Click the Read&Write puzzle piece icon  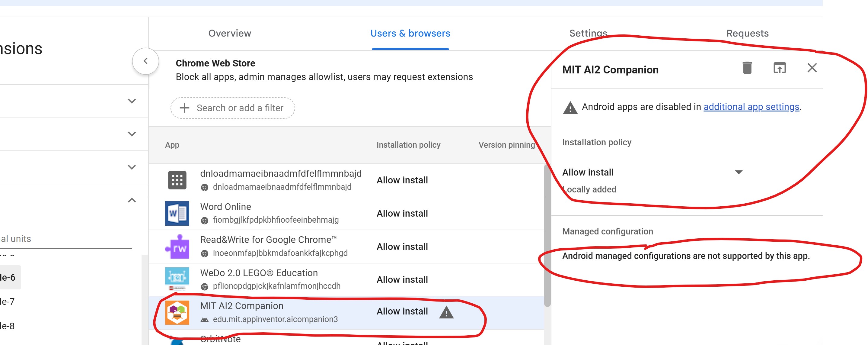(177, 247)
